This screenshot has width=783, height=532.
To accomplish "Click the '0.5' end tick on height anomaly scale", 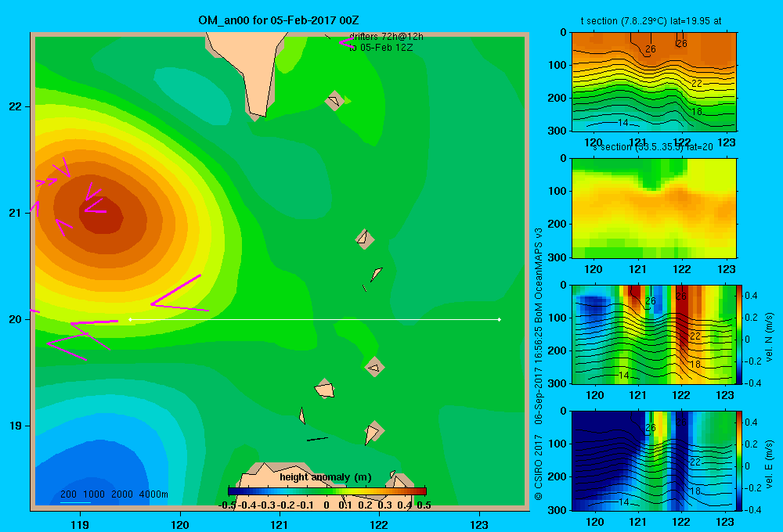I will [x=424, y=505].
